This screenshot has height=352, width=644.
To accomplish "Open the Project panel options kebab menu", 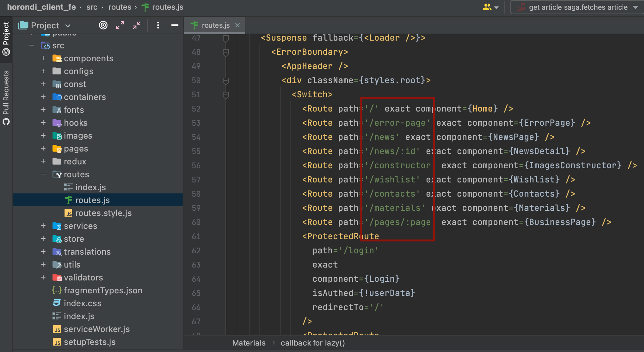I will 158,25.
